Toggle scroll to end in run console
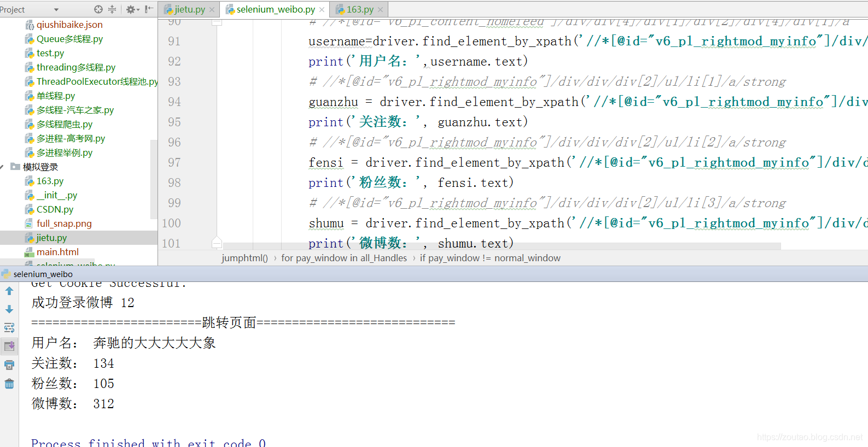The height and width of the screenshot is (447, 868). (9, 346)
